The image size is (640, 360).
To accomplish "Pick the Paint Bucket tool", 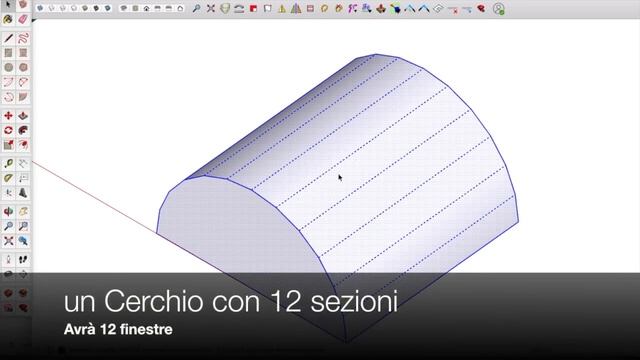I will (9, 19).
